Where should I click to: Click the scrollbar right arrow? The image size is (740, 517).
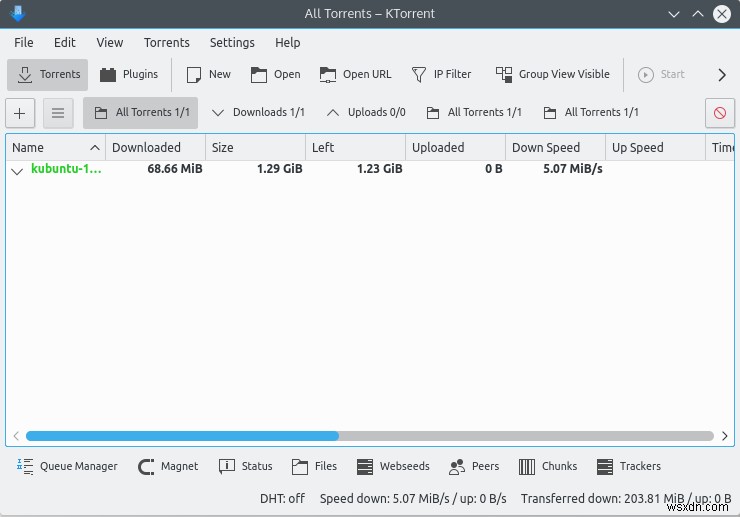click(x=724, y=436)
